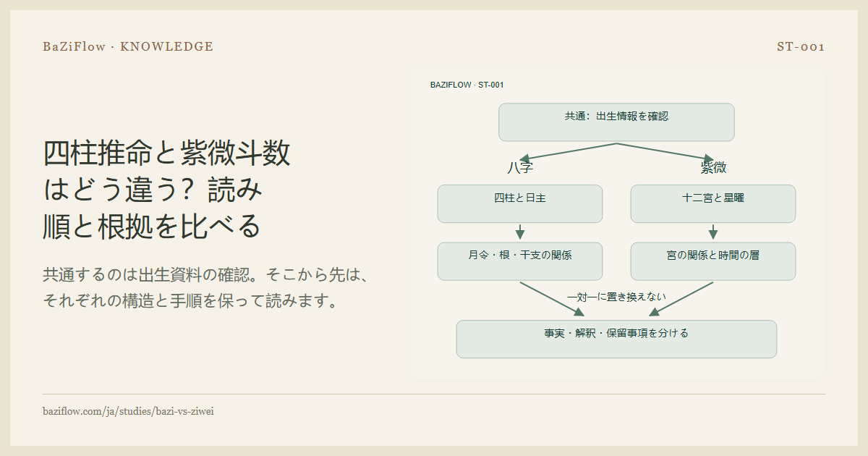Open the baziflow.com/ja/studies/bazi-vs-ziwei URL
This screenshot has height=456, width=868.
point(129,411)
